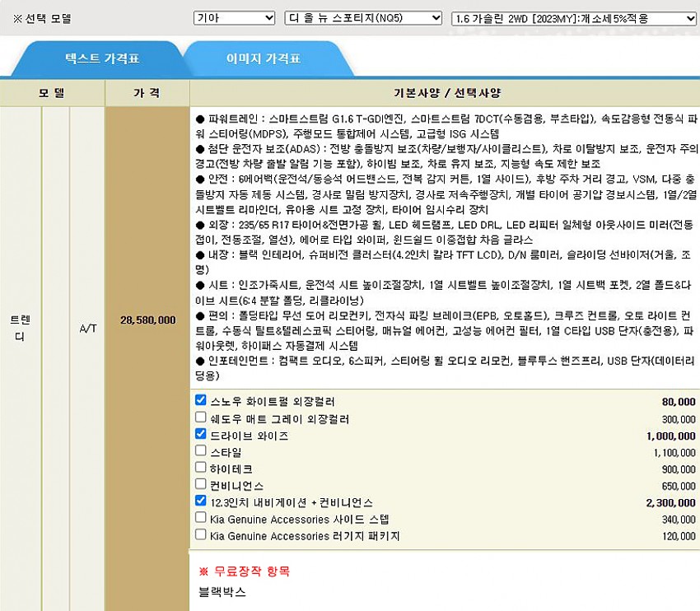Screen dimensions: 700x611
Task: Uncheck 스노우 화이트펄 외장컬러 option
Action: tap(200, 400)
